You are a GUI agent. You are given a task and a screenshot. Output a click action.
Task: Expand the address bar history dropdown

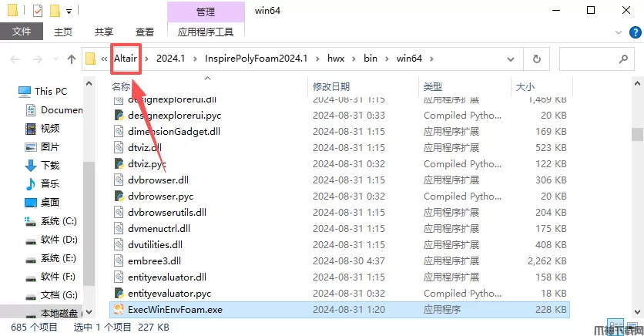[x=511, y=59]
